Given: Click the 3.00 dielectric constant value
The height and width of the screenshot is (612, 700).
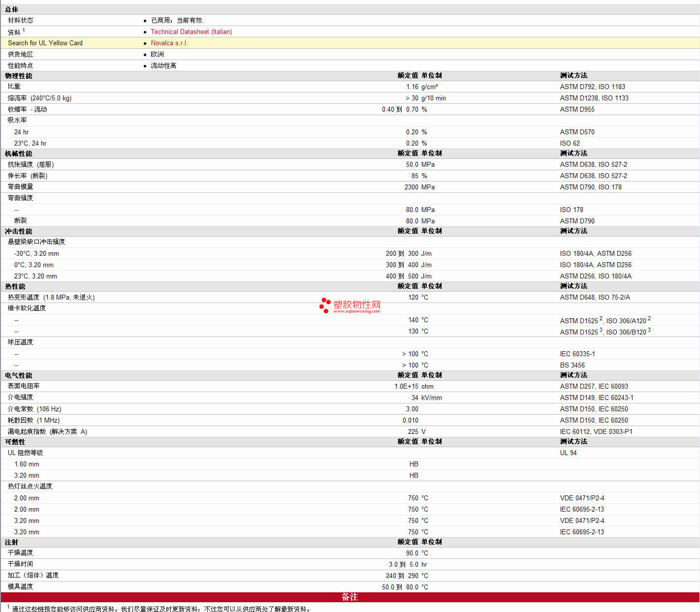Looking at the screenshot, I should pos(412,409).
